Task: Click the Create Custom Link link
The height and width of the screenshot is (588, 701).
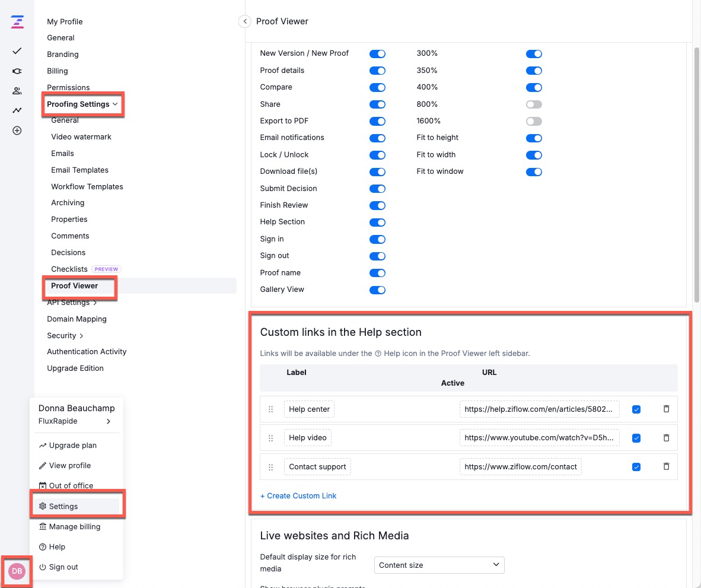Action: click(x=298, y=495)
